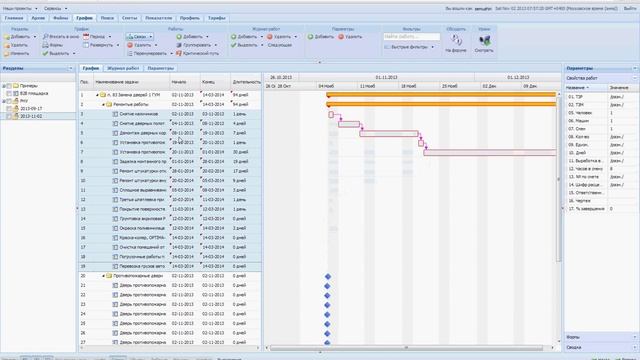Click the Выйти logout link
The height and width of the screenshot is (360, 640).
(x=629, y=9)
